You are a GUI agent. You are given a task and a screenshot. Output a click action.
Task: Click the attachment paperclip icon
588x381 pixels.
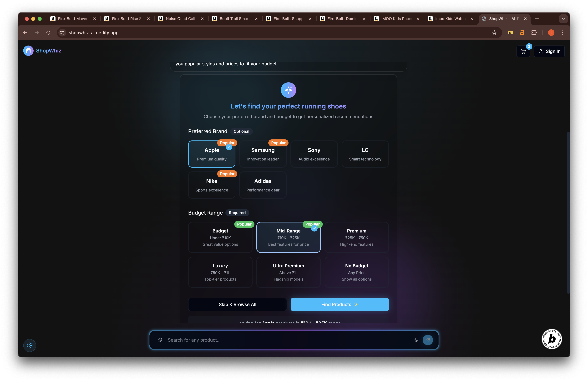160,340
